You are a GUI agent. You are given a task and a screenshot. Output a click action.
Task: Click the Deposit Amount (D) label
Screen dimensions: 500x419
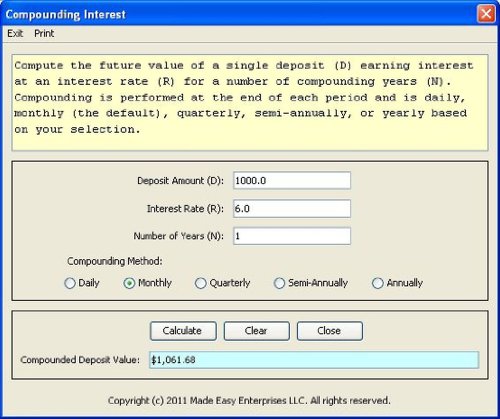180,180
